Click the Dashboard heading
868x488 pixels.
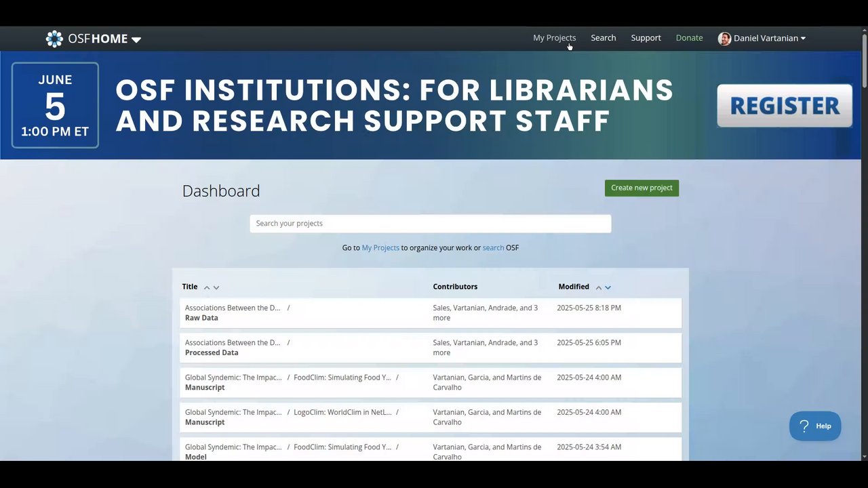click(221, 191)
